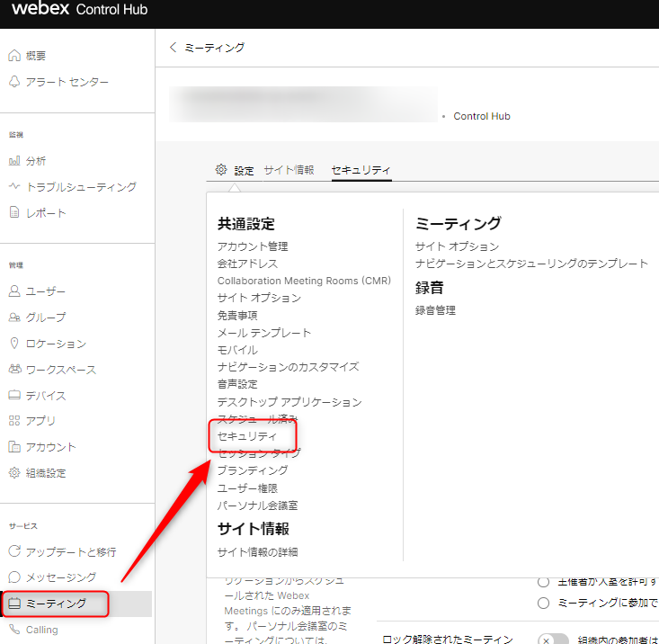Viewport: 659px width, 644px height.
Task: Click the ユーザー person icon
Action: tap(14, 291)
